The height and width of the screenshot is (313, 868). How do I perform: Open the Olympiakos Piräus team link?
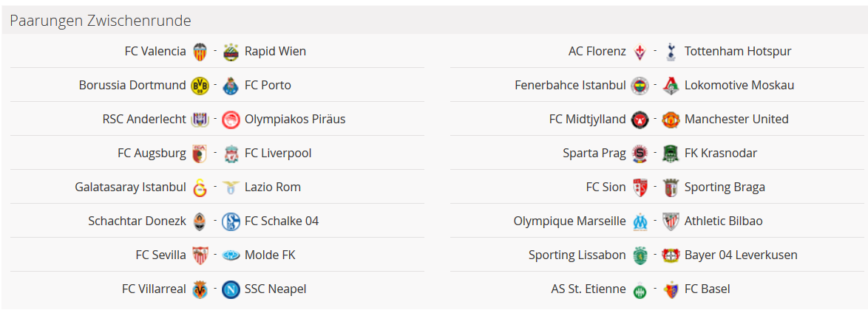pyautogui.click(x=295, y=120)
